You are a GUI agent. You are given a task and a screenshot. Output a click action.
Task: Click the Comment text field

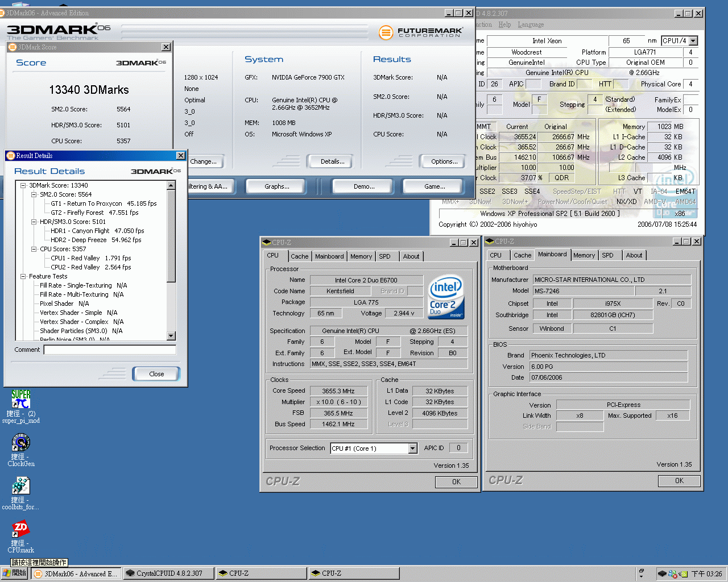(110, 350)
